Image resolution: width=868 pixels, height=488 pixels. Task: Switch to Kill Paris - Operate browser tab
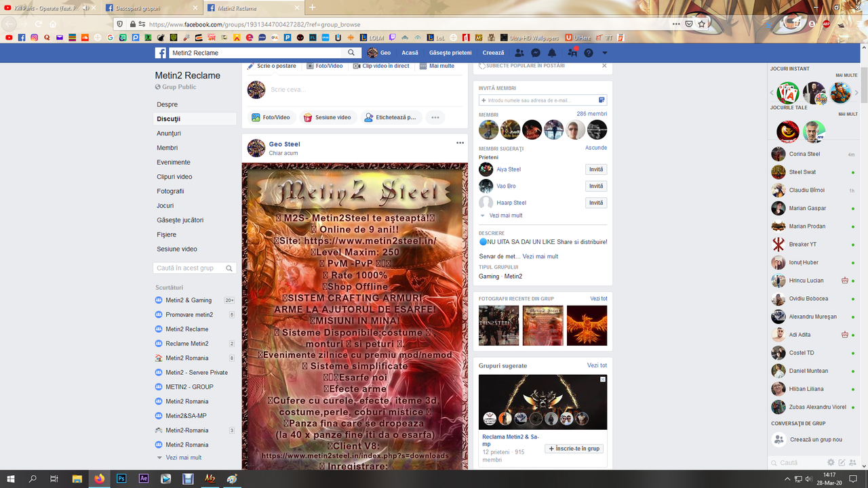(51, 7)
